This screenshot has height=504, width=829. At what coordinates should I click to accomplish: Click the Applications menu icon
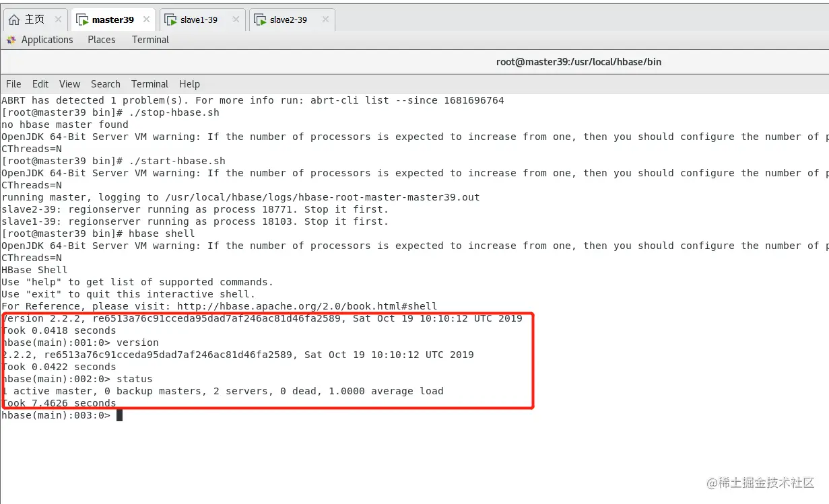[x=11, y=40]
